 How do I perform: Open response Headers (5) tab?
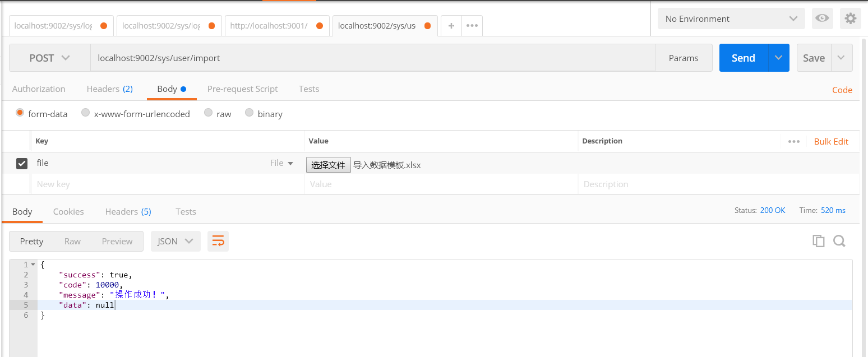pos(128,211)
